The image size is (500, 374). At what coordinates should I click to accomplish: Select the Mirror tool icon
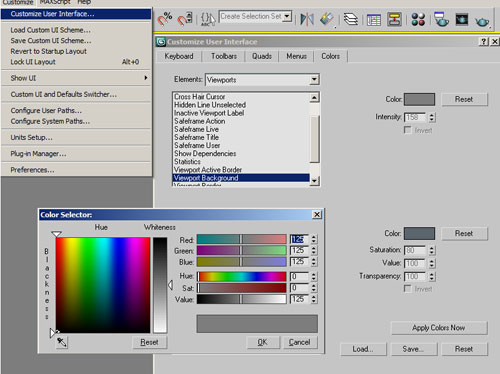click(307, 19)
